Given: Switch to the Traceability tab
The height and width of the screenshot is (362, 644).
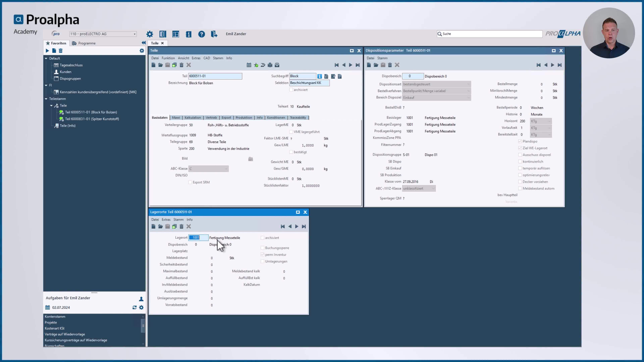Looking at the screenshot, I should pos(298,117).
